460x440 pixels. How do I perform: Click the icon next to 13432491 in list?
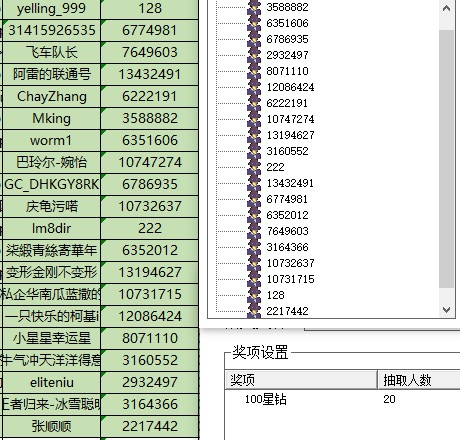[x=254, y=183]
